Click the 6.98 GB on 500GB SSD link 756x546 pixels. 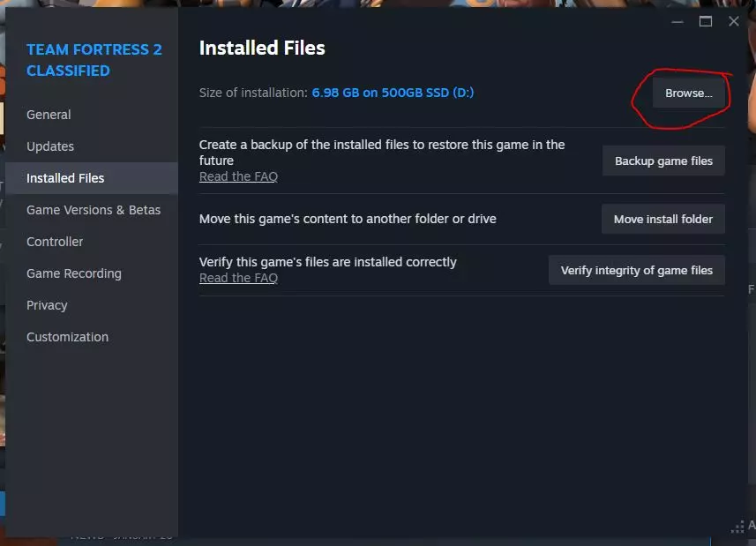(393, 93)
